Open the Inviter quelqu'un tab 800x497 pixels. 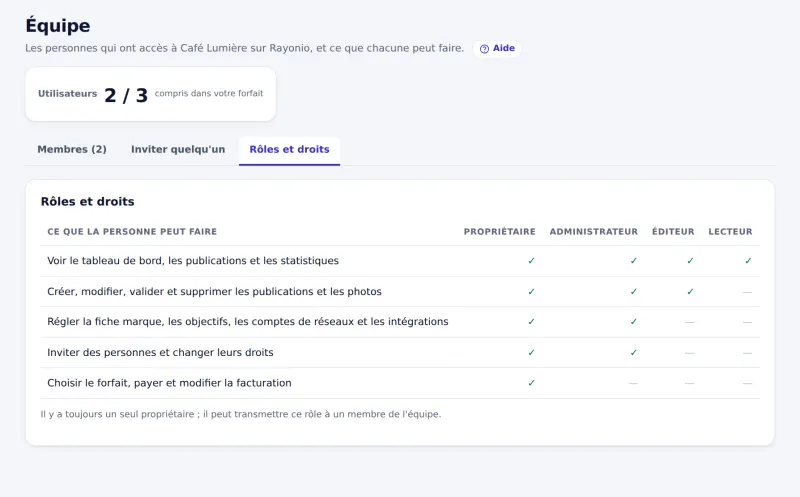pyautogui.click(x=178, y=150)
